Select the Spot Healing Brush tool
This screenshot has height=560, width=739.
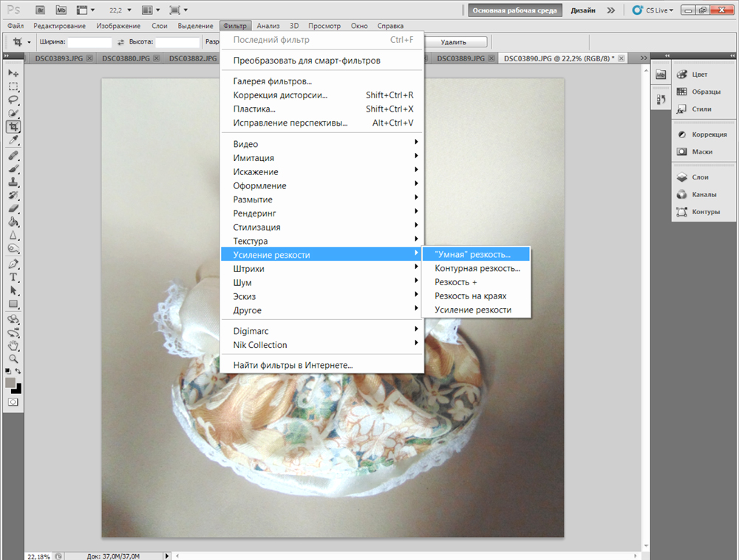point(13,155)
